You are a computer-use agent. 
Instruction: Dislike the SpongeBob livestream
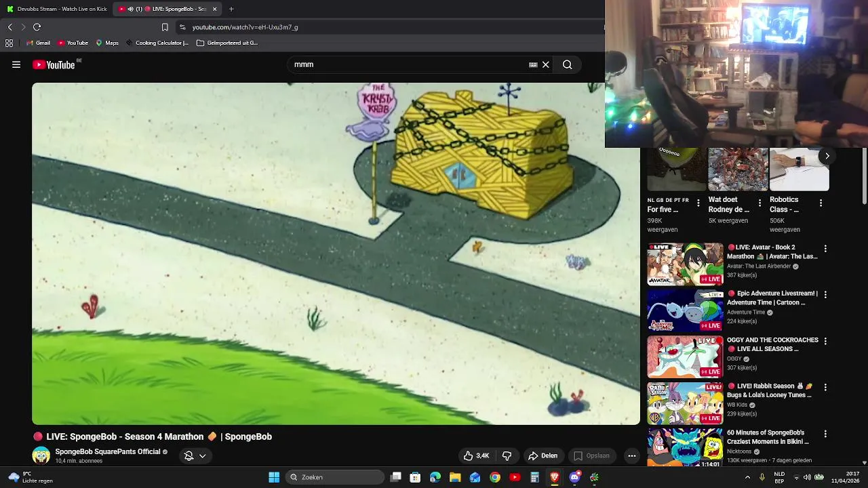[x=507, y=455]
